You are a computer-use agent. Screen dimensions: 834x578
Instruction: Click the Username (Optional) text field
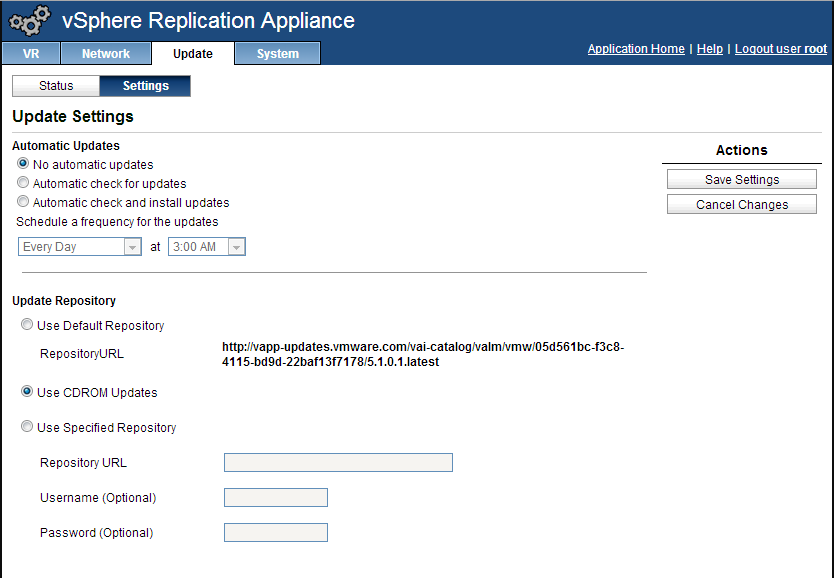pyautogui.click(x=276, y=497)
